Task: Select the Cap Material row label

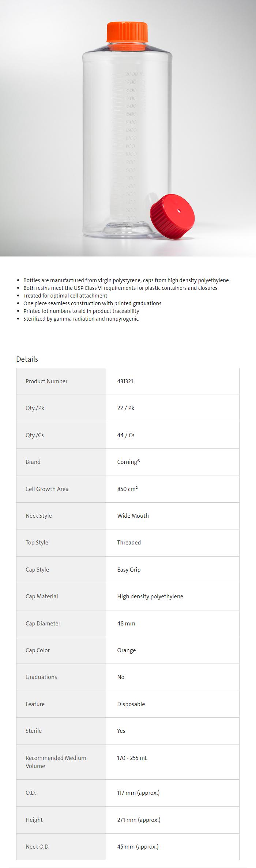Action: (42, 596)
